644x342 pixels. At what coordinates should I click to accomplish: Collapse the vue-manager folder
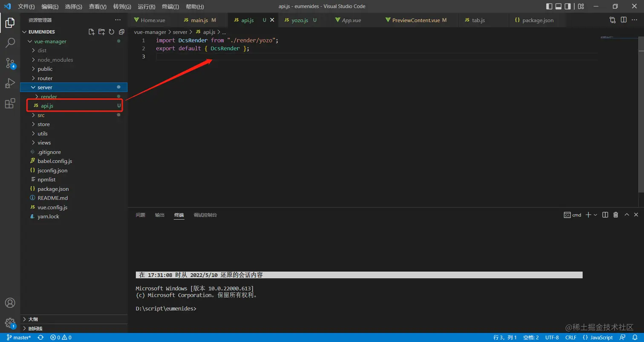pyautogui.click(x=74, y=41)
